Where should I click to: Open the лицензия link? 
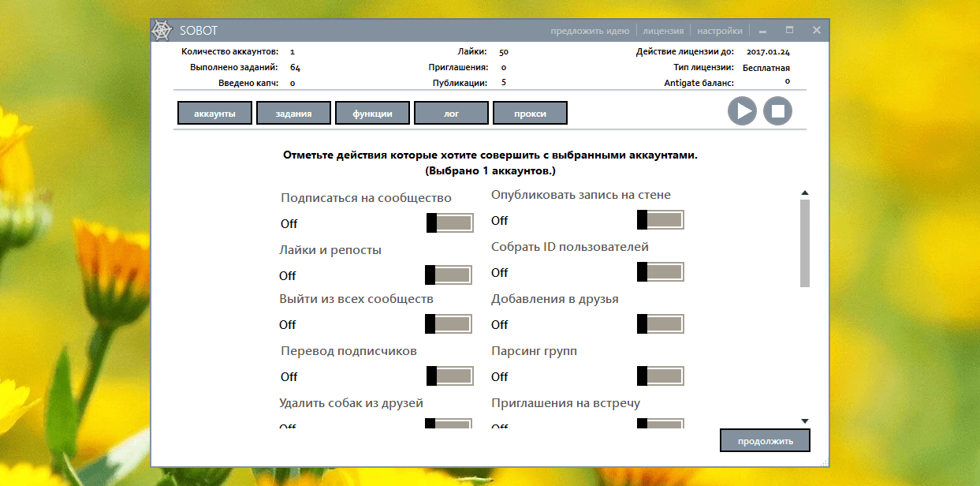(663, 31)
